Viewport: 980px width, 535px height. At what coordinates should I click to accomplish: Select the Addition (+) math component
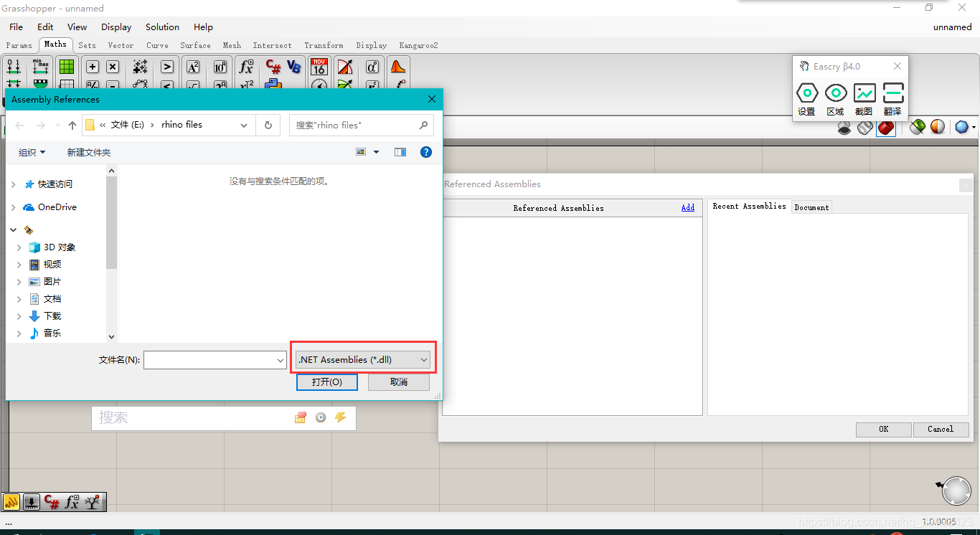pos(93,66)
